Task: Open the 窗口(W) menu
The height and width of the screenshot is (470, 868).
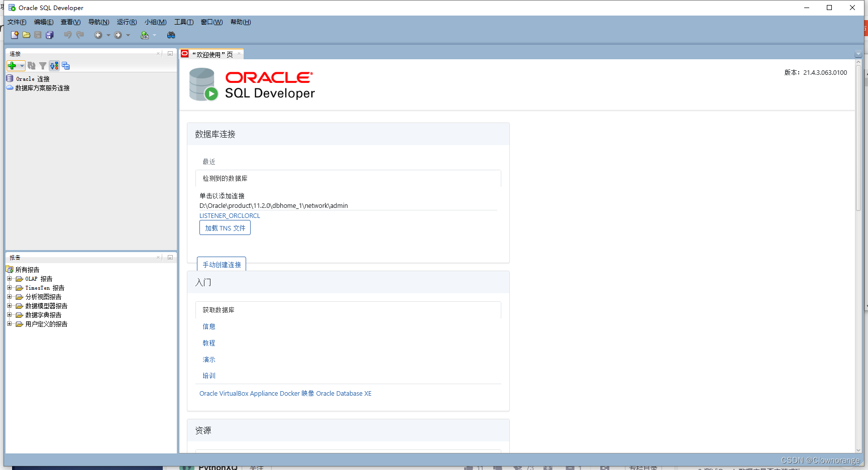Action: 212,22
